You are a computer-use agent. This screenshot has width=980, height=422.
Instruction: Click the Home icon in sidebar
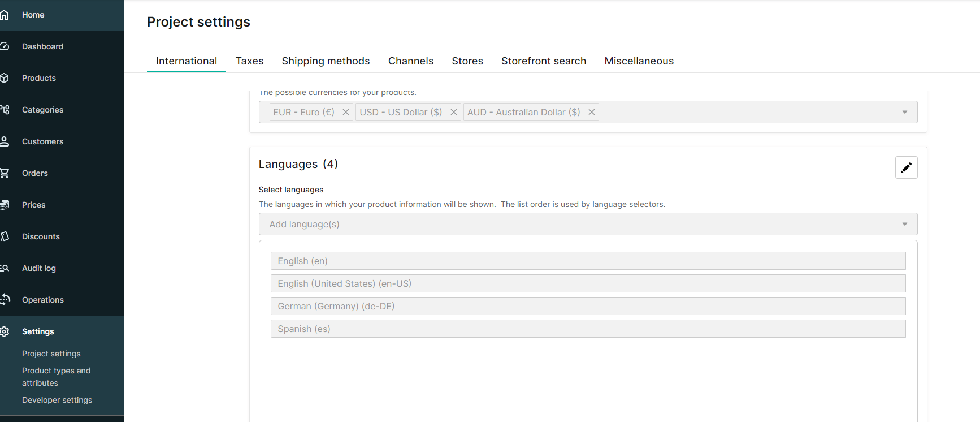tap(4, 15)
